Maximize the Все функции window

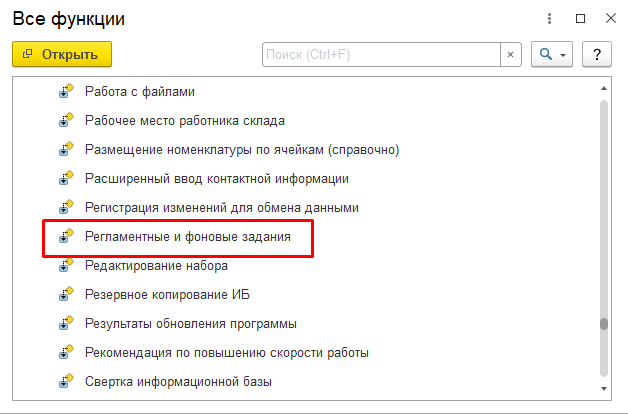pos(580,18)
